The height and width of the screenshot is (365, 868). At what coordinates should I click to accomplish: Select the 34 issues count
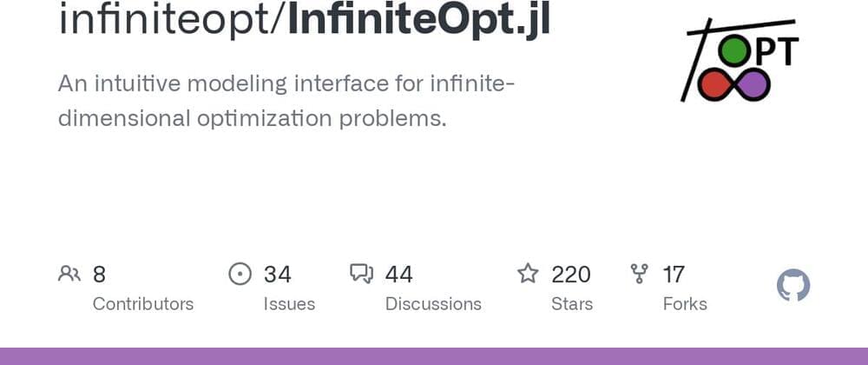point(278,275)
